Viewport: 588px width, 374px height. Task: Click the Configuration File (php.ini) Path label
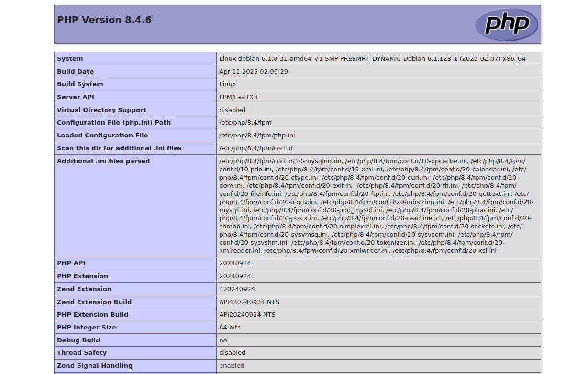pos(114,123)
